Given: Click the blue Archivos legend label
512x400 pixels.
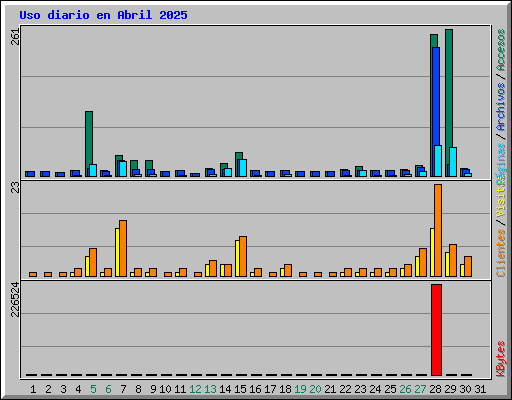Looking at the screenshot, I should [x=501, y=107].
